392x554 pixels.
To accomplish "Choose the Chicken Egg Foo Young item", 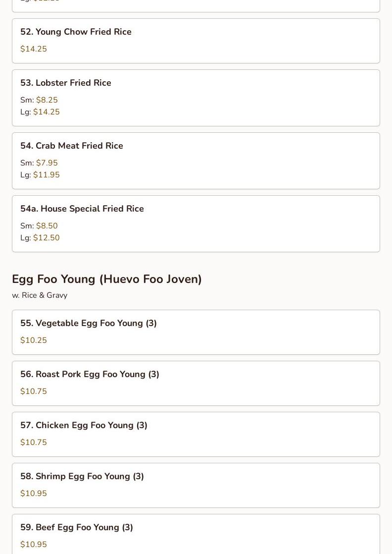I will (84, 425).
